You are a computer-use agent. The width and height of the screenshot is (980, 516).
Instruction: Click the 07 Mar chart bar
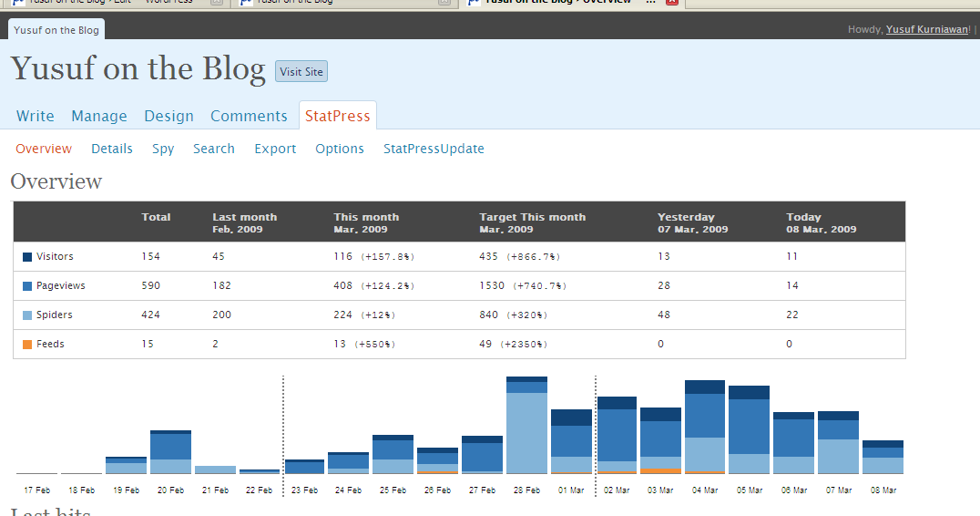(x=839, y=443)
